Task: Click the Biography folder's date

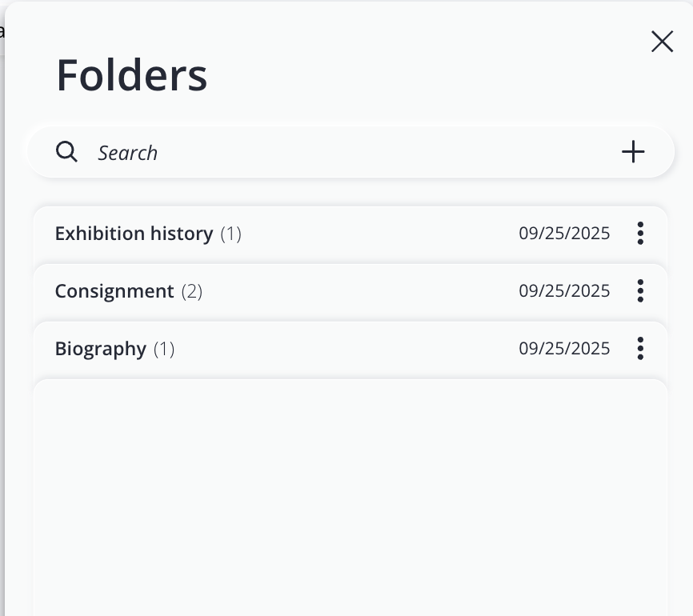Action: [564, 349]
